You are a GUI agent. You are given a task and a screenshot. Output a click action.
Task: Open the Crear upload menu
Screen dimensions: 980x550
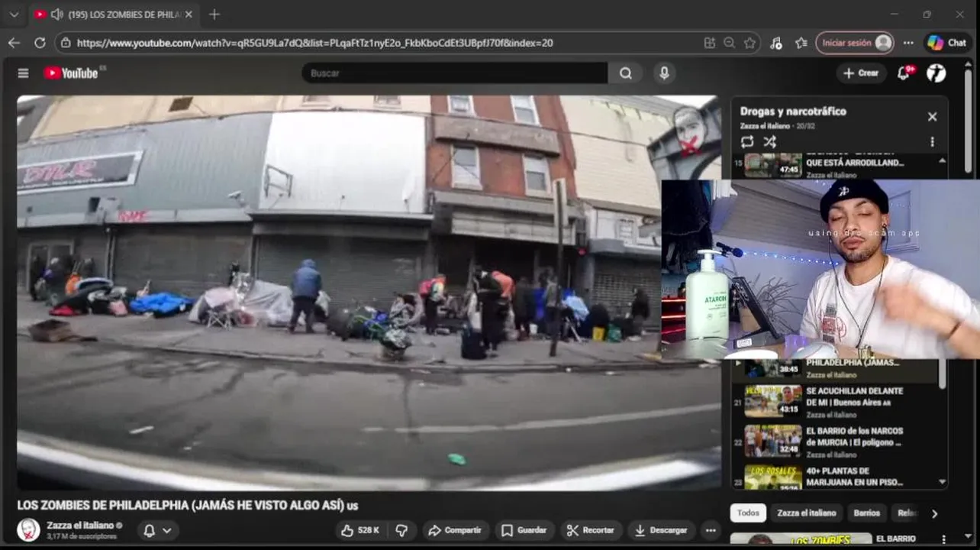861,73
